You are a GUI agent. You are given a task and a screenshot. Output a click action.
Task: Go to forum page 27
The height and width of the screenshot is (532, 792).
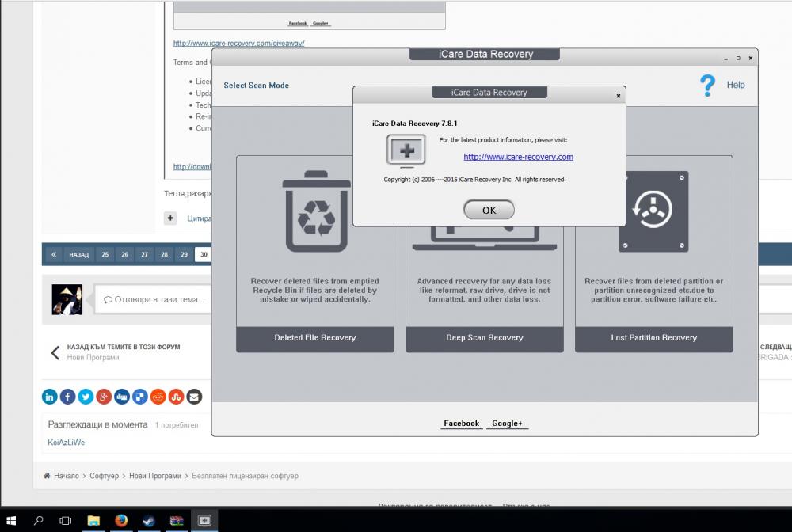click(144, 254)
